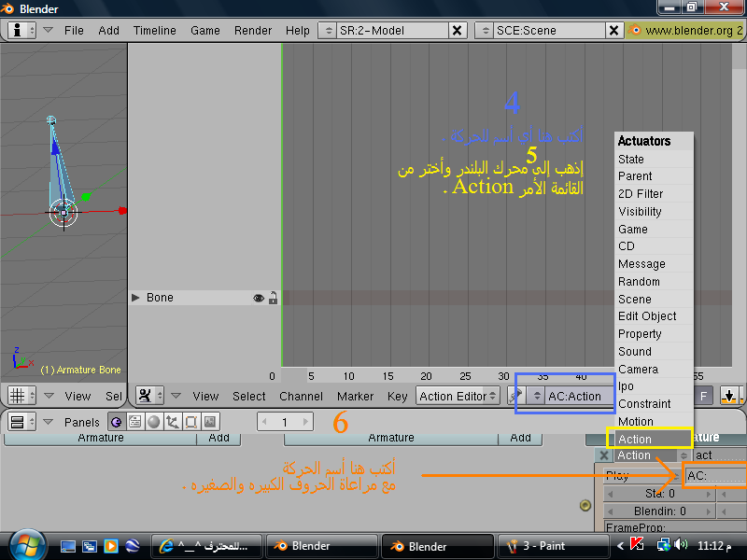The image size is (747, 560).
Task: Open the AC:Action datablock browse arrows
Action: (x=536, y=396)
